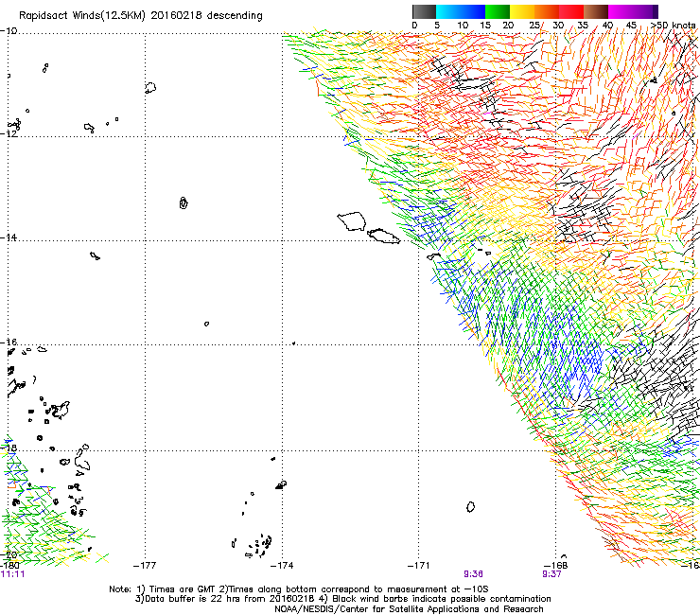Screen dimensions: 700x615
Task: Click the '10' legend tick label
Action: point(463,25)
